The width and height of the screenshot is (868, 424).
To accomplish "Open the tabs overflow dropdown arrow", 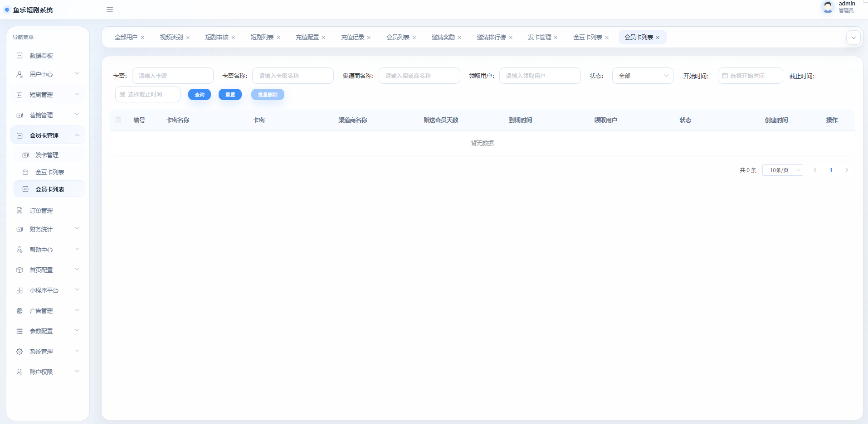I will pos(853,38).
